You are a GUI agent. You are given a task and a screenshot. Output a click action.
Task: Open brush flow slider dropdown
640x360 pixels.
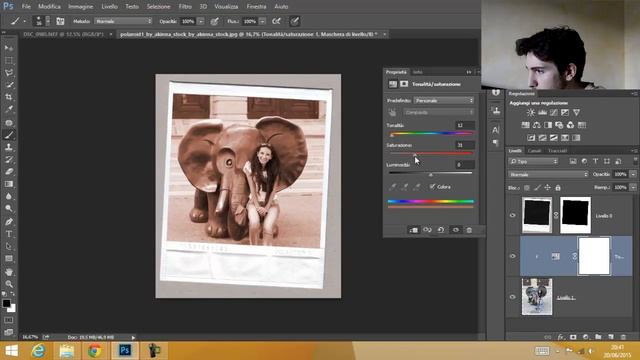(x=262, y=21)
